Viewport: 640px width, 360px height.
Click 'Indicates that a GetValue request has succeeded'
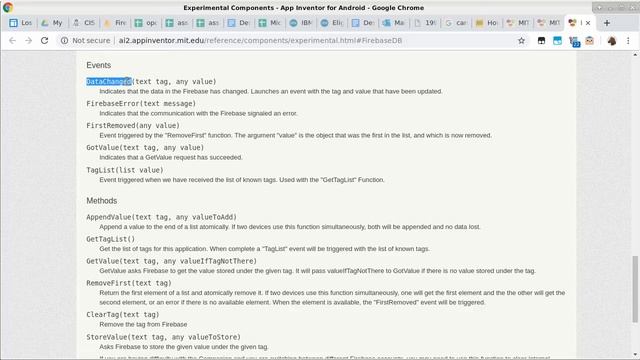(x=171, y=158)
